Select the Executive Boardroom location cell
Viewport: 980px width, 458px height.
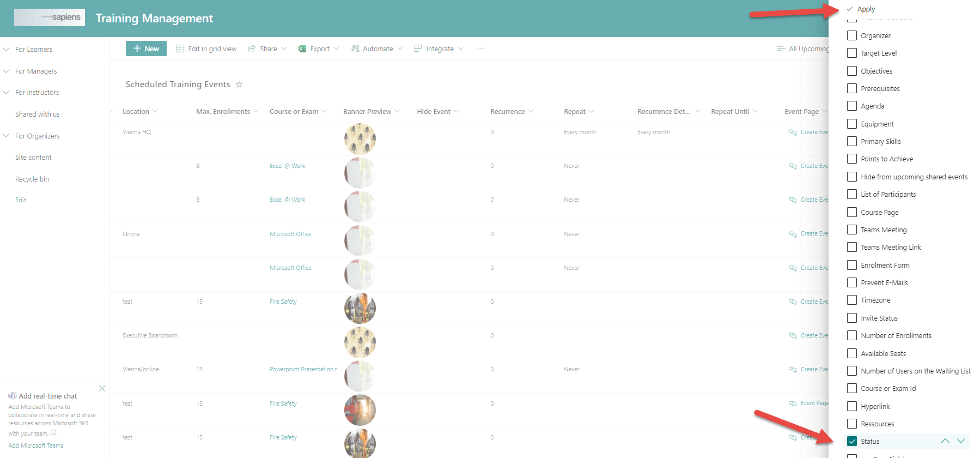click(x=150, y=335)
